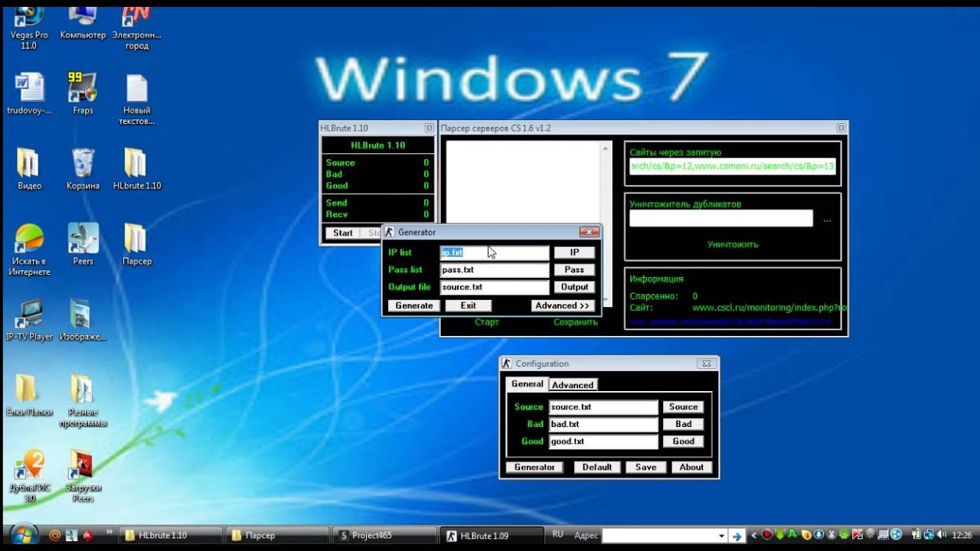
Task: Click Сохранить in the parser window
Action: [576, 322]
